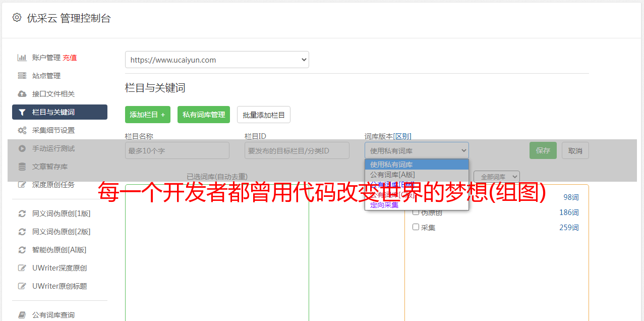Choose 定向采集 in the open list
This screenshot has width=644, height=321.
coord(417,205)
